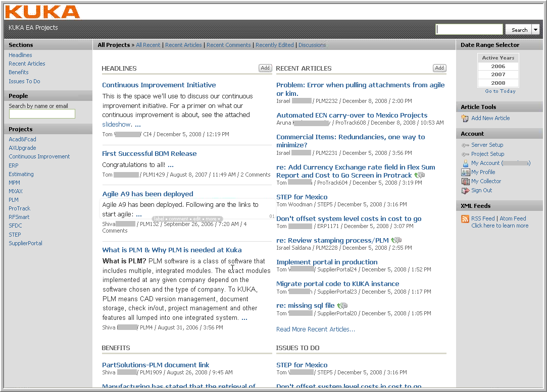Click the Add New Article icon
547x392 pixels.
[465, 118]
